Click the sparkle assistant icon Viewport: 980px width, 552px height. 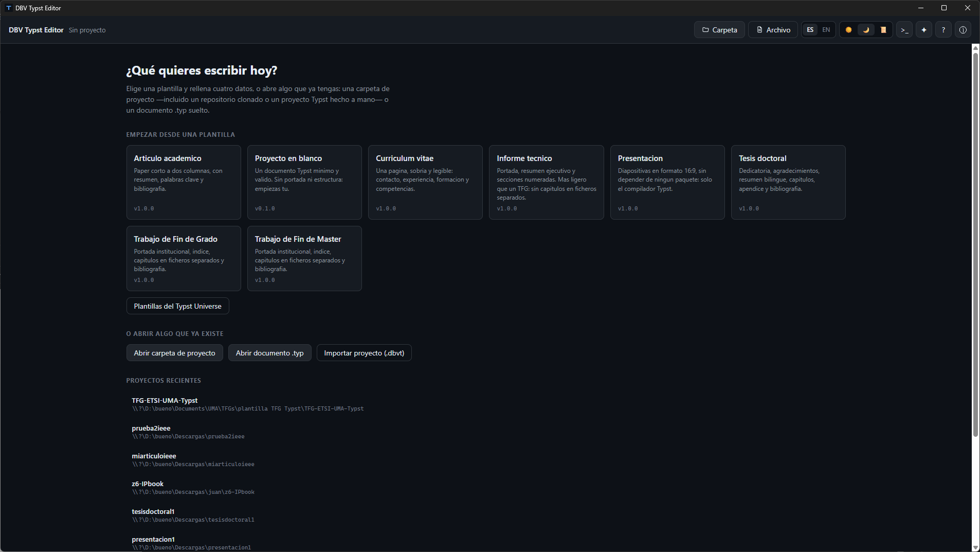[x=924, y=30]
